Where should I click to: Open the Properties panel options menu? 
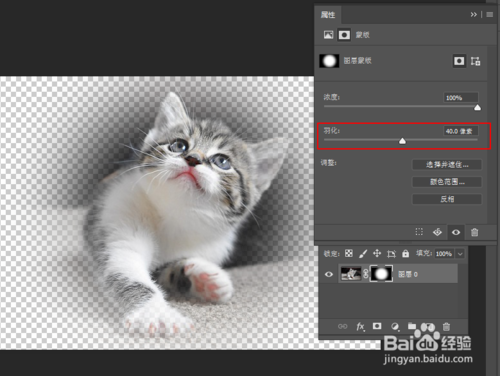pyautogui.click(x=490, y=14)
